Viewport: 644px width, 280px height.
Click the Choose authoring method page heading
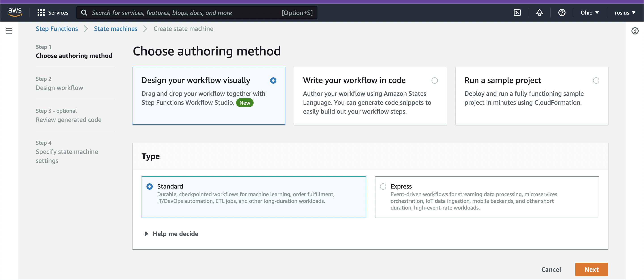click(207, 51)
